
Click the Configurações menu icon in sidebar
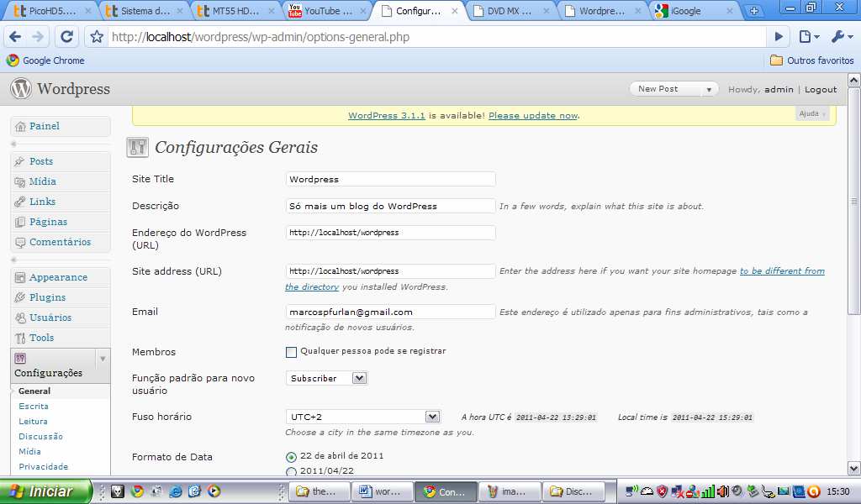pos(20,358)
